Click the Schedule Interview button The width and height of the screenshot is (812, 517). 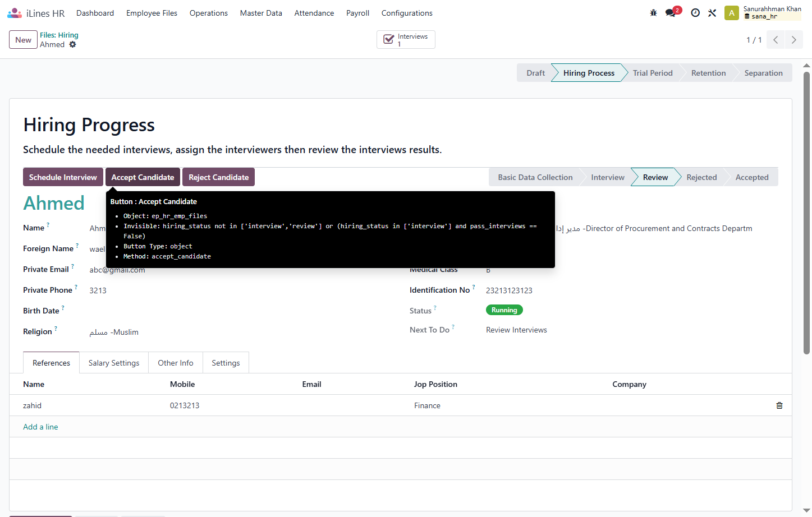[63, 177]
